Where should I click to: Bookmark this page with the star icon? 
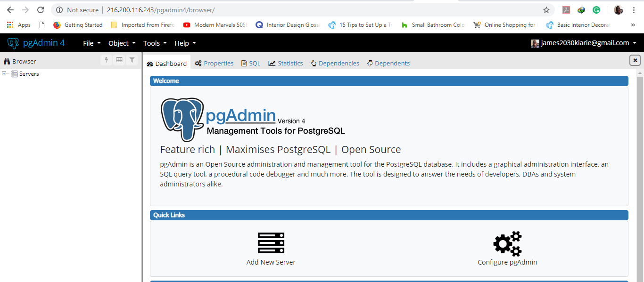click(x=546, y=10)
